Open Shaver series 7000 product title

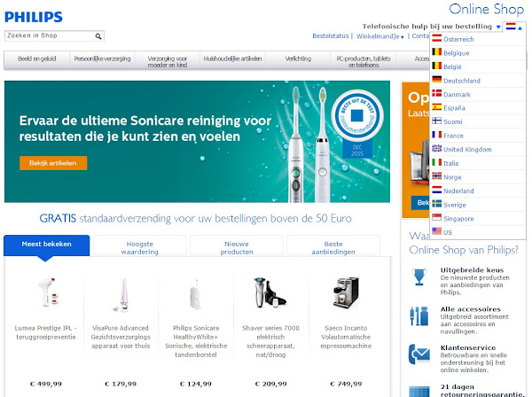(x=270, y=341)
